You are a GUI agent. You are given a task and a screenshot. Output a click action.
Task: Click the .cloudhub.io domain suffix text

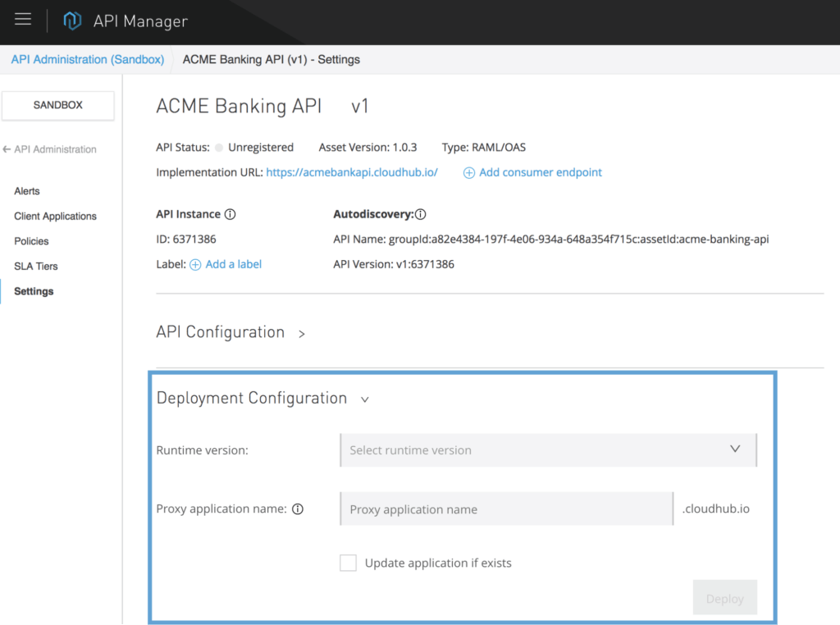tap(715, 509)
